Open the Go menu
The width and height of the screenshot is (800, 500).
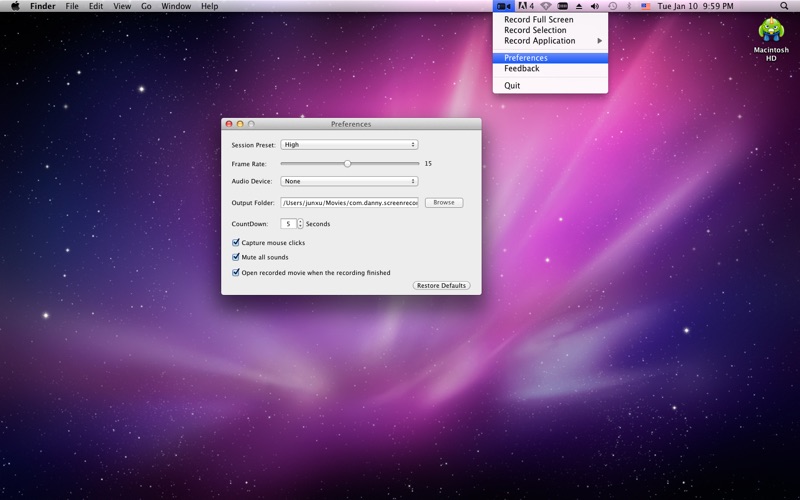tap(146, 6)
